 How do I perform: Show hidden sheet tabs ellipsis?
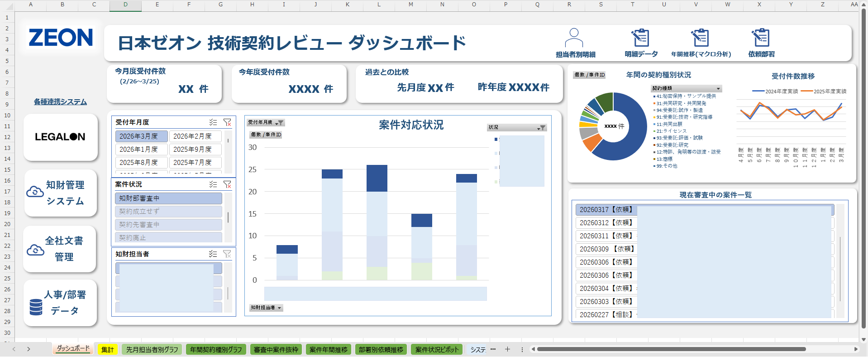pos(493,349)
